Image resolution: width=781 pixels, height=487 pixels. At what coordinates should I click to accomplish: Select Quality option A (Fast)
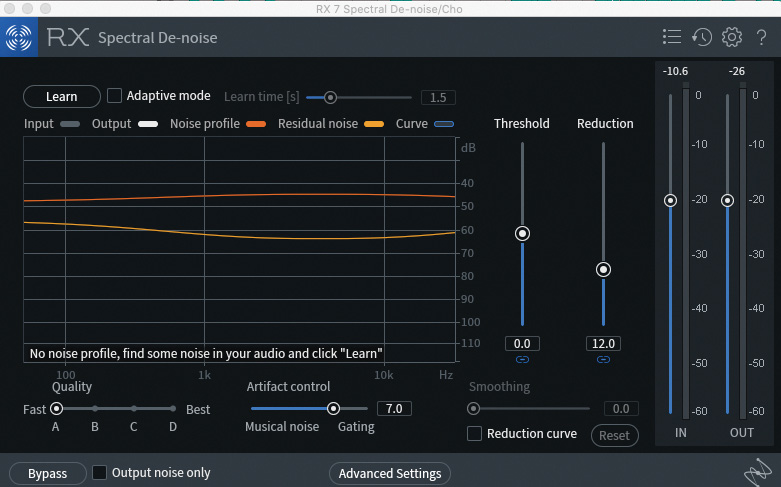(x=56, y=409)
